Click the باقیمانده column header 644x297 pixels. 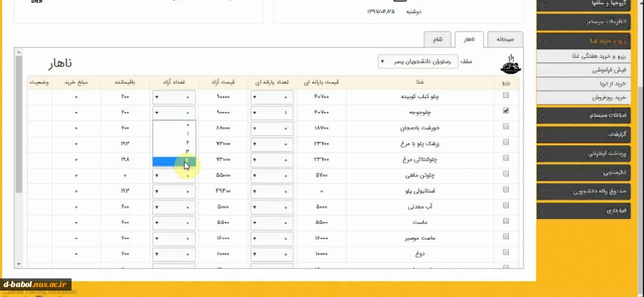(125, 82)
